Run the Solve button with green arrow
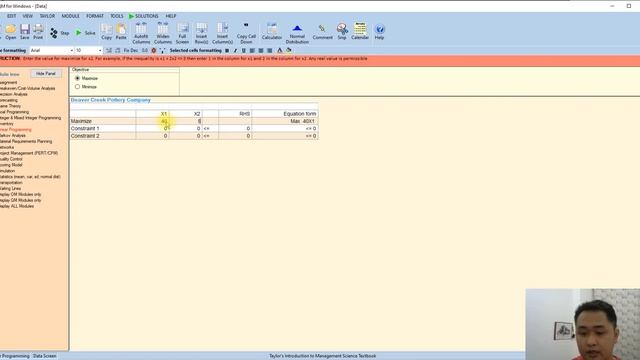The height and width of the screenshot is (360, 640). [85, 33]
